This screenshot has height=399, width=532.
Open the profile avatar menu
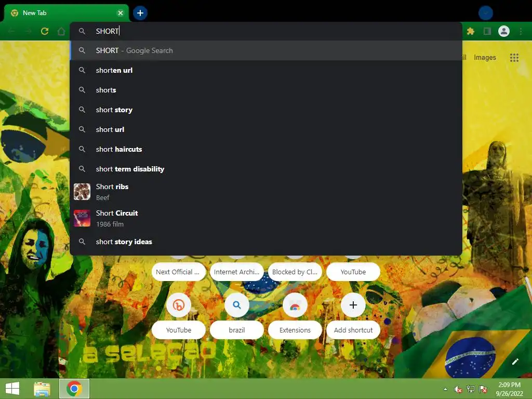[x=504, y=31]
